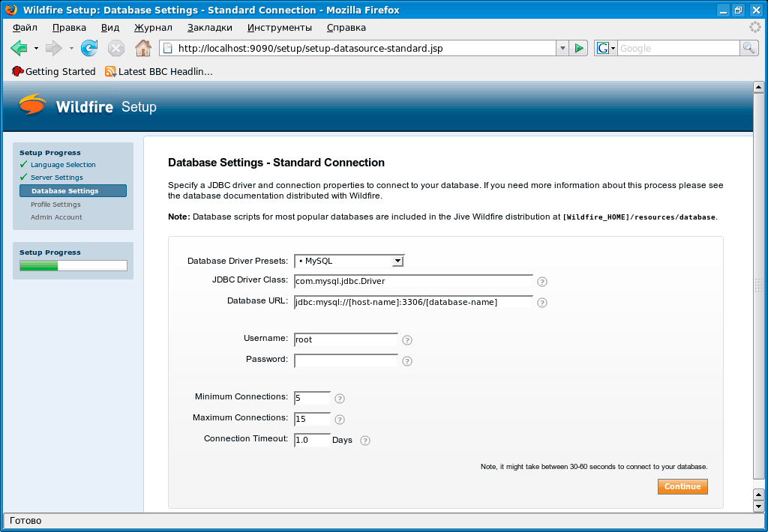This screenshot has height=532, width=768.
Task: Expand the Forward button history dropdown
Action: [x=71, y=49]
